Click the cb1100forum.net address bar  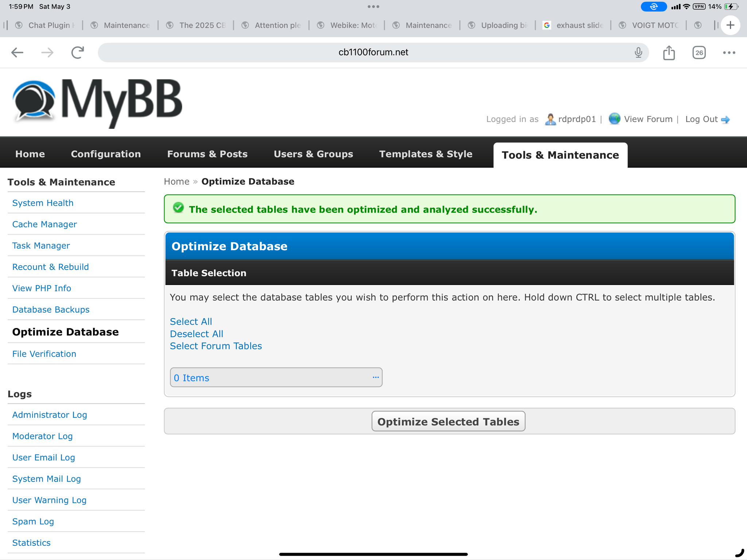point(373,53)
